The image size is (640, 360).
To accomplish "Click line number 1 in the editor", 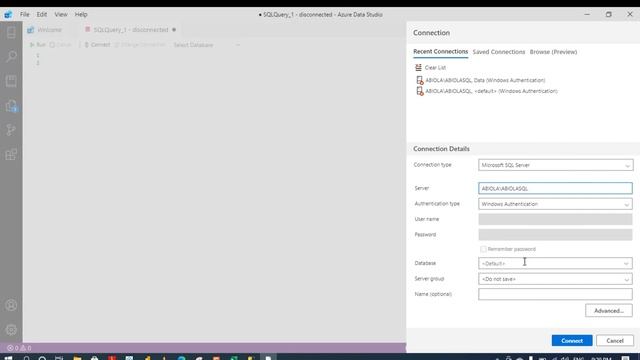I will click(38, 55).
